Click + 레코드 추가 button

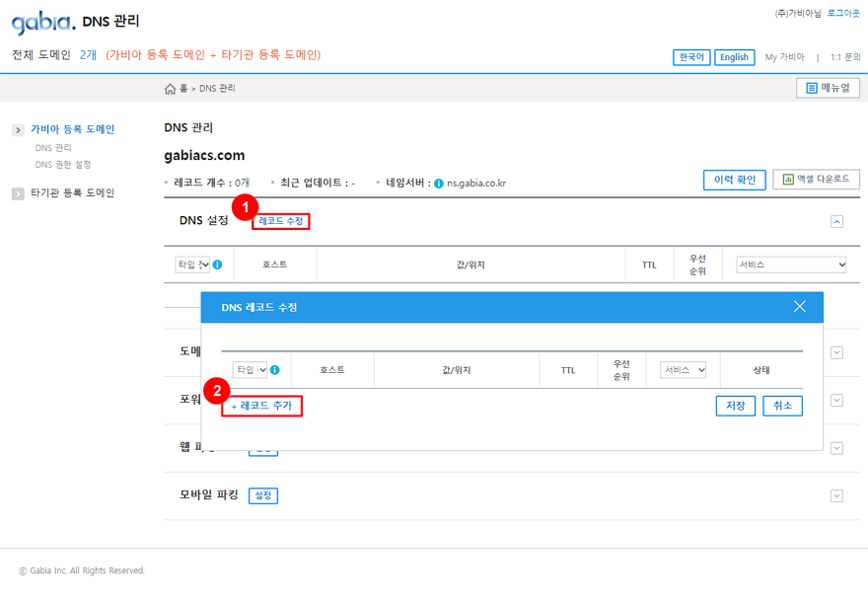pos(261,406)
